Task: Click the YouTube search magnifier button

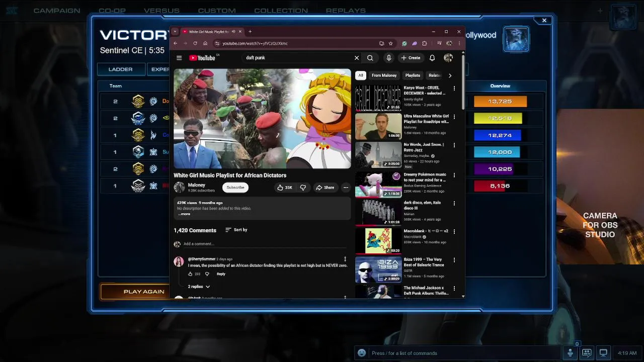Action: click(x=370, y=58)
